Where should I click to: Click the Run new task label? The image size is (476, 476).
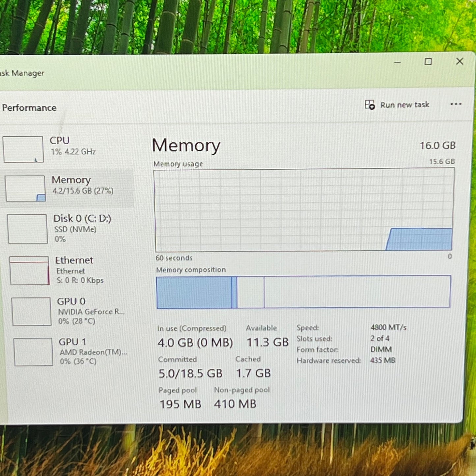coord(405,105)
